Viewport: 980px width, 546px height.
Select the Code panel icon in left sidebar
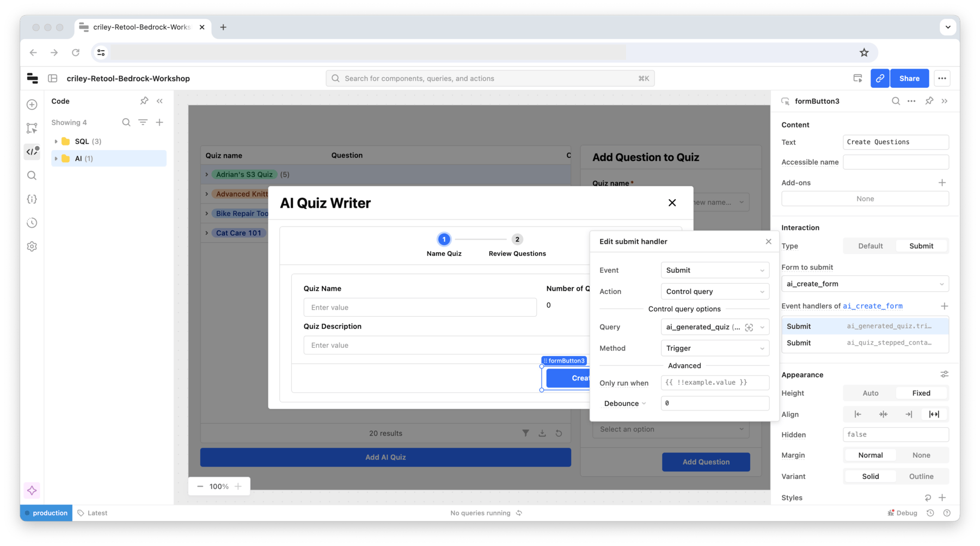(x=32, y=151)
